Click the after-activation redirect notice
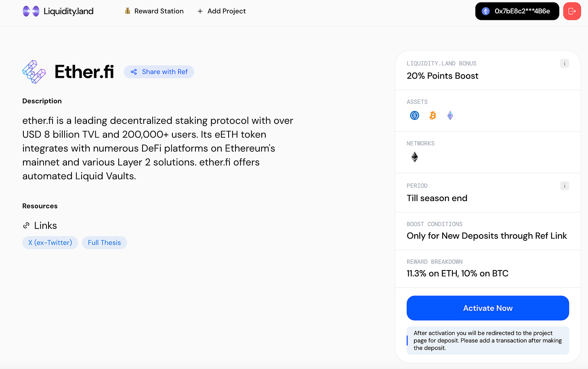588x369 pixels. [488, 340]
